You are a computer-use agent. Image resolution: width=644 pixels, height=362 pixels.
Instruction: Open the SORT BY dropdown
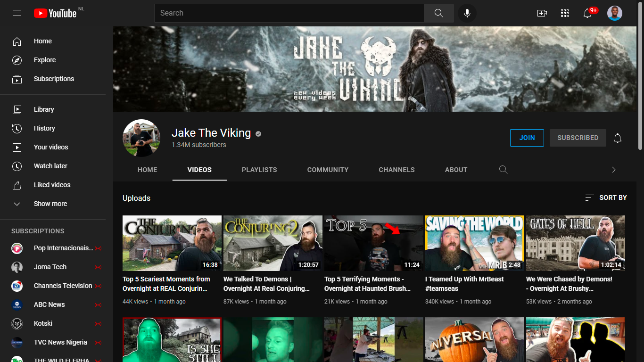(606, 198)
